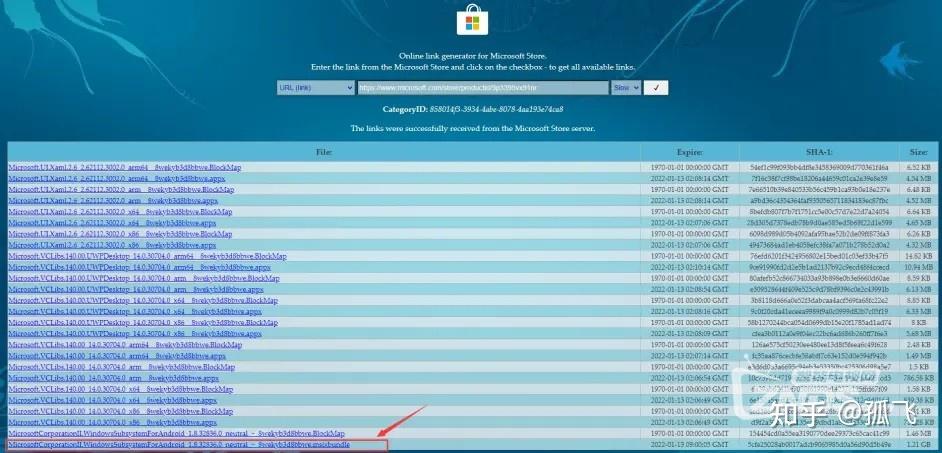Open VCLibs.140.00.UWPDesktop x86 BlockMap link
This screenshot has width=942, height=453.
(x=143, y=323)
